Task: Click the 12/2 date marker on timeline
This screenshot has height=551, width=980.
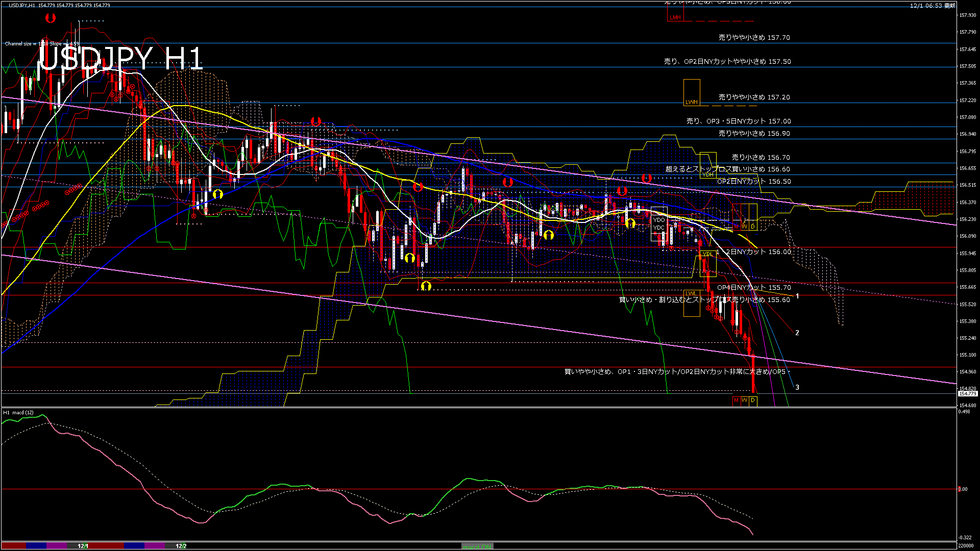Action: click(x=181, y=546)
